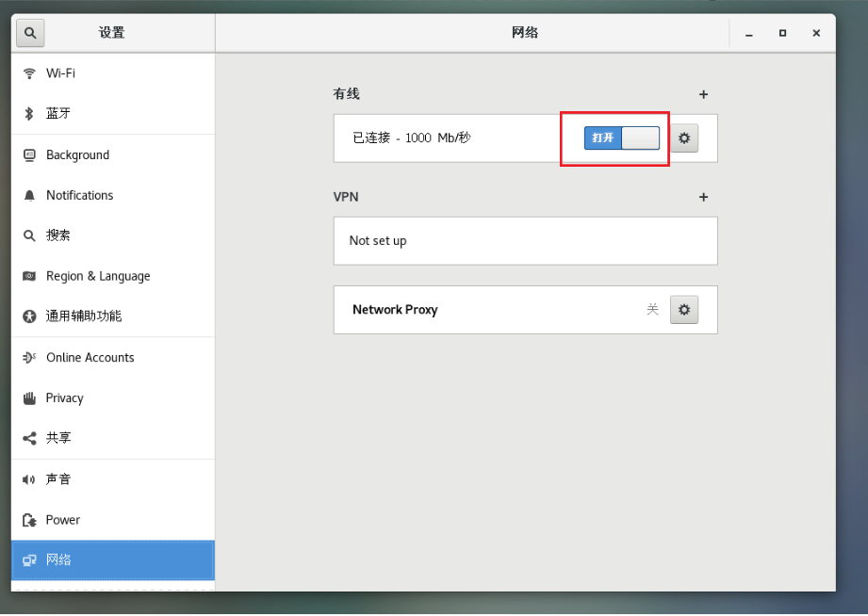The width and height of the screenshot is (868, 616).
Task: Open the 声音 sound panel
Action: coord(113,479)
